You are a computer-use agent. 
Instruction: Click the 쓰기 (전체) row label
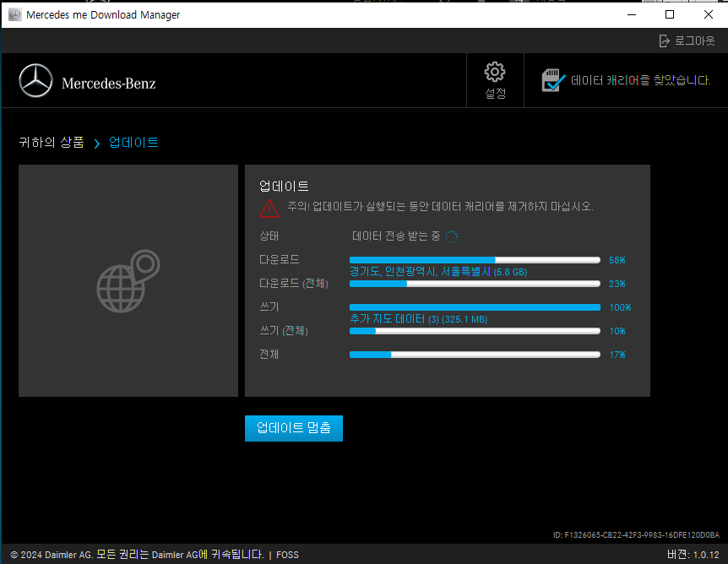click(284, 330)
